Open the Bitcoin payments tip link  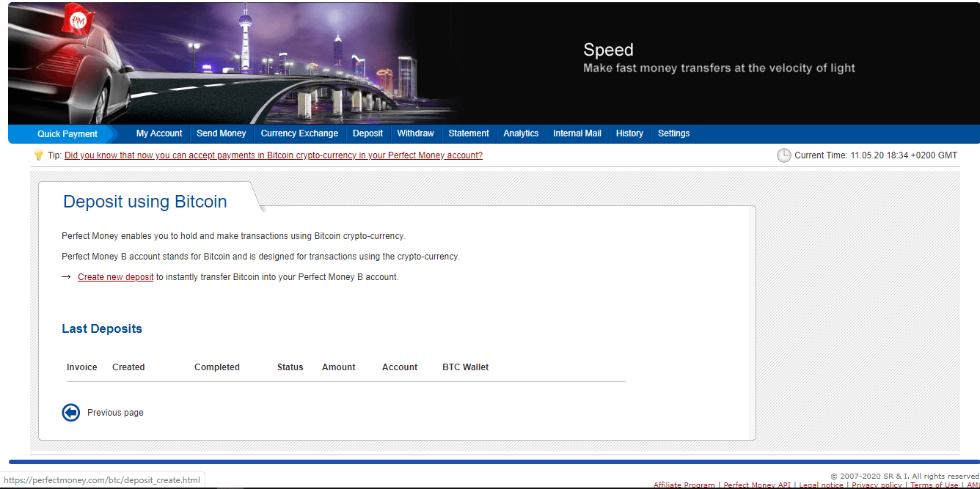point(274,155)
